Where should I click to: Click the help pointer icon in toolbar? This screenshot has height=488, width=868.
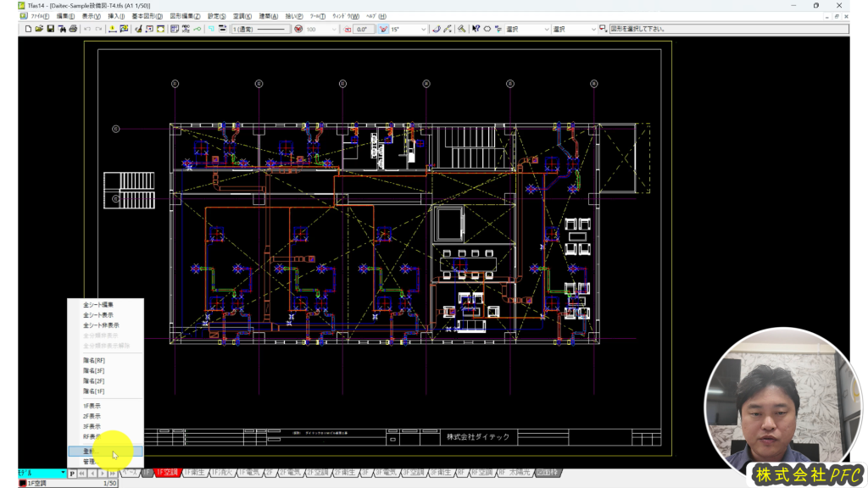pos(475,29)
